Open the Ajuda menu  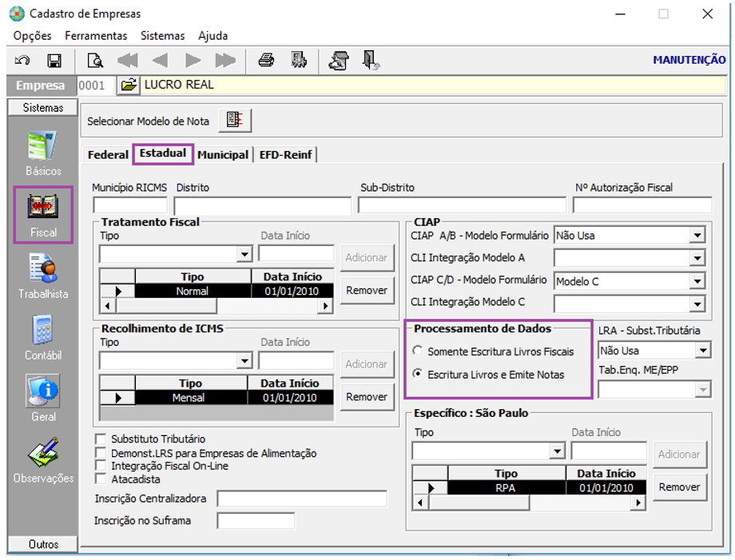213,36
